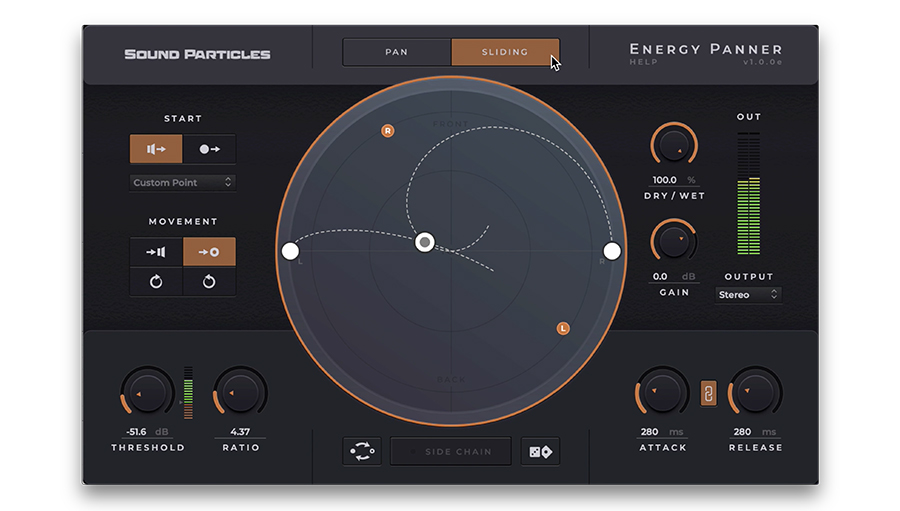Switch to the SLIDING tab
The image size is (900, 511).
(x=505, y=52)
